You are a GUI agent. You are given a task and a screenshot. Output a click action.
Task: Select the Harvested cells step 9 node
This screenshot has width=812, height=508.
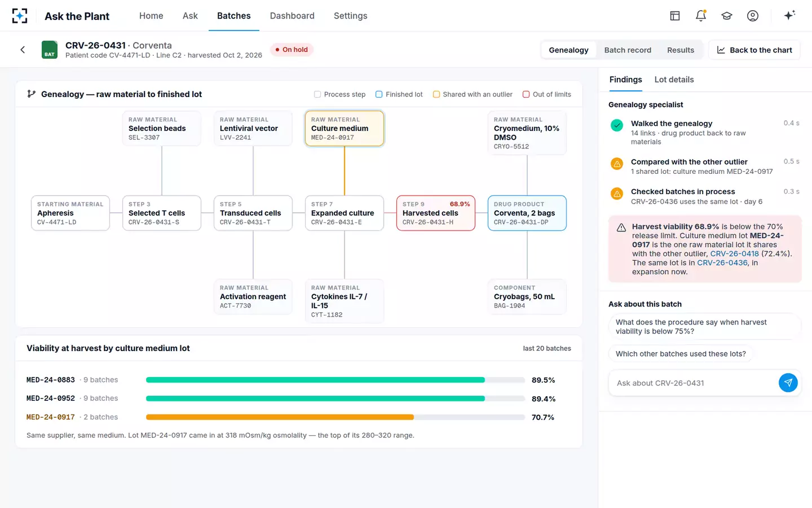436,213
